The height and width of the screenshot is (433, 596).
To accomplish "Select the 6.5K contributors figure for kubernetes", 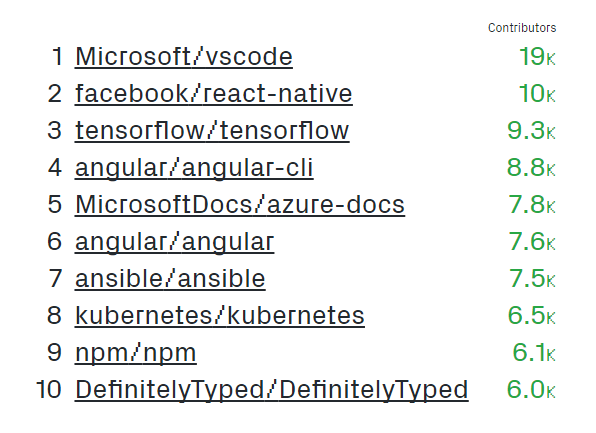I will 532,316.
